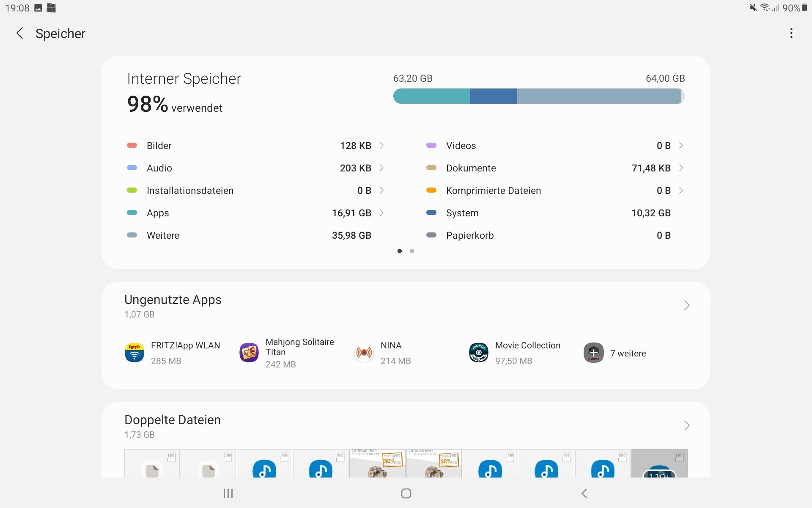Tap the Canon icon beside 7 weitere
Screen dimensions: 812x508
pos(593,353)
